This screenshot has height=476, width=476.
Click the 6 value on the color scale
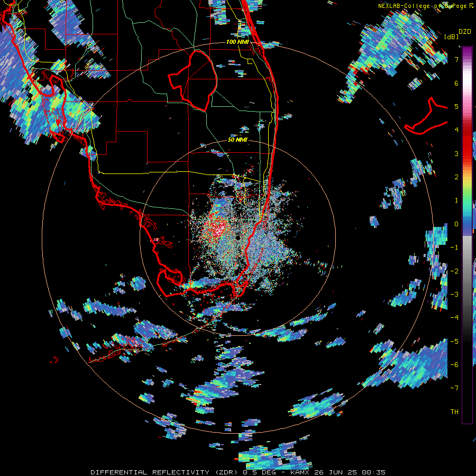tap(456, 83)
